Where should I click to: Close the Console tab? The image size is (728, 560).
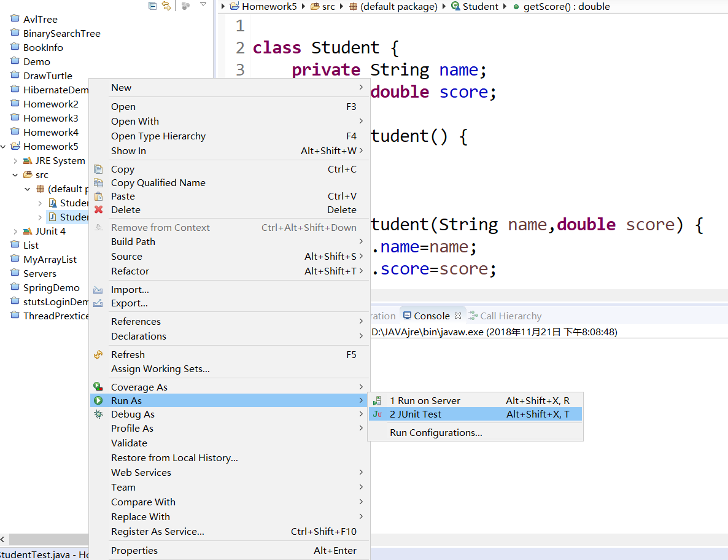(x=458, y=316)
